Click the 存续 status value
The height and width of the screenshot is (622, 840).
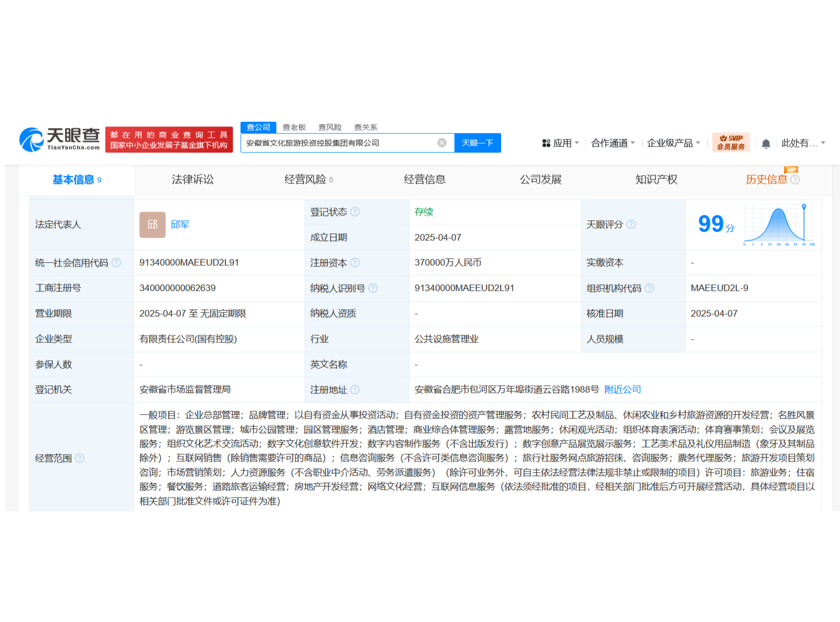[424, 212]
